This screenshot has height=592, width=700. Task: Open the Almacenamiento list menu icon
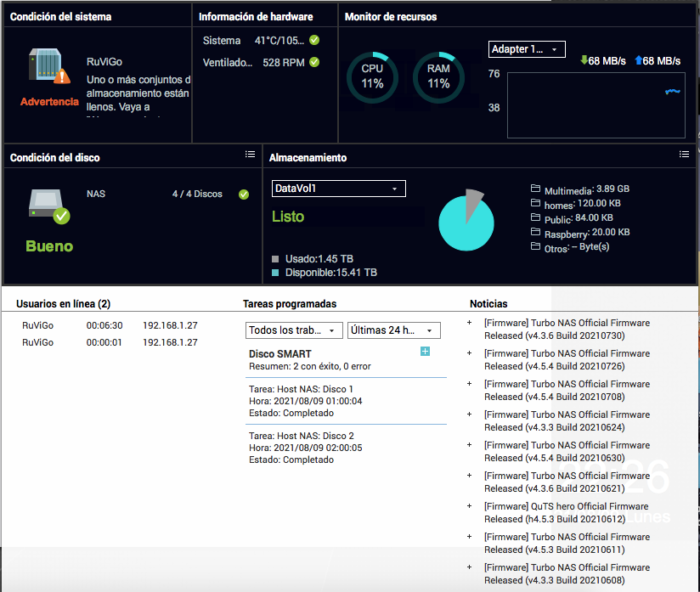click(x=684, y=155)
